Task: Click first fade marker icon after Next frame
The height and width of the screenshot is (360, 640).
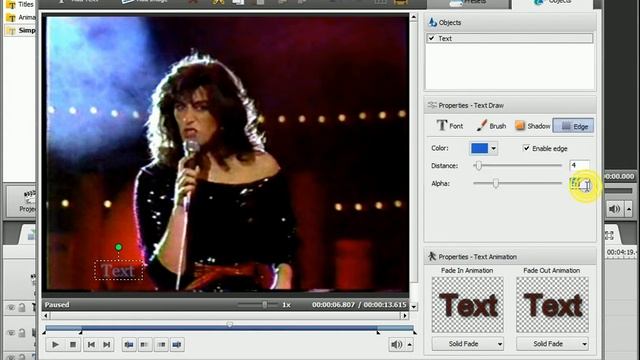Action: click(x=129, y=344)
